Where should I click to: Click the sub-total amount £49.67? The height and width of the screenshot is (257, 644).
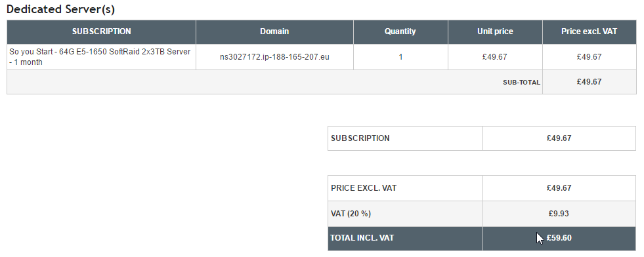click(x=589, y=81)
